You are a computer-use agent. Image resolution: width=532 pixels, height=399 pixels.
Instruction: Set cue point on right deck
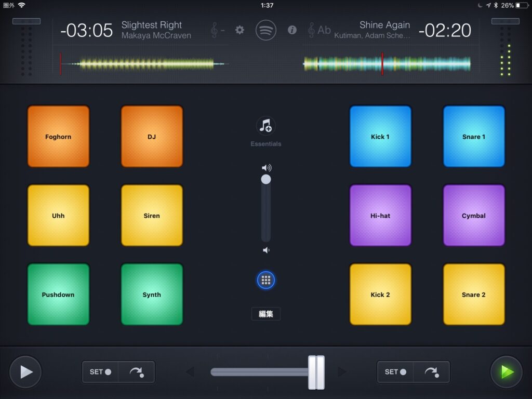tap(395, 372)
